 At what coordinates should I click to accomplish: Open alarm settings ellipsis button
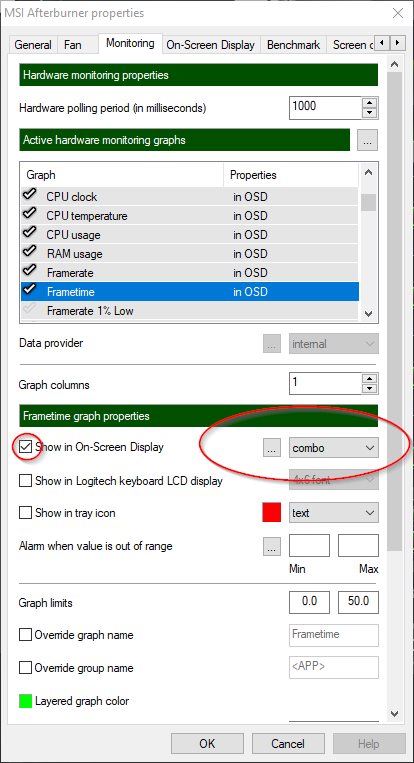point(272,546)
